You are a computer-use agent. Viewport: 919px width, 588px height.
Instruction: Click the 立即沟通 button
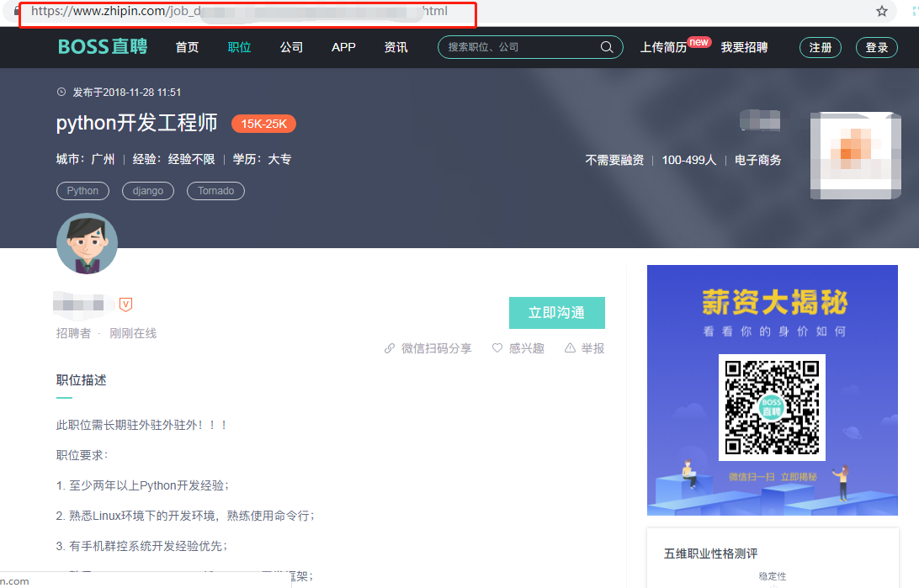point(557,313)
